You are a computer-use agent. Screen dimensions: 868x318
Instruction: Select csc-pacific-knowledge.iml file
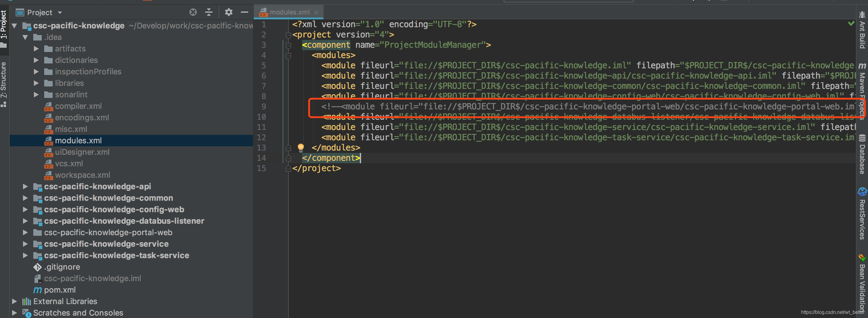[92, 278]
